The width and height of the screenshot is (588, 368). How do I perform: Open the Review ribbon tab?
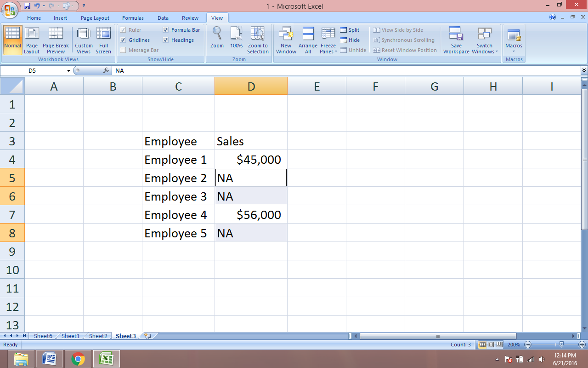[x=190, y=18]
